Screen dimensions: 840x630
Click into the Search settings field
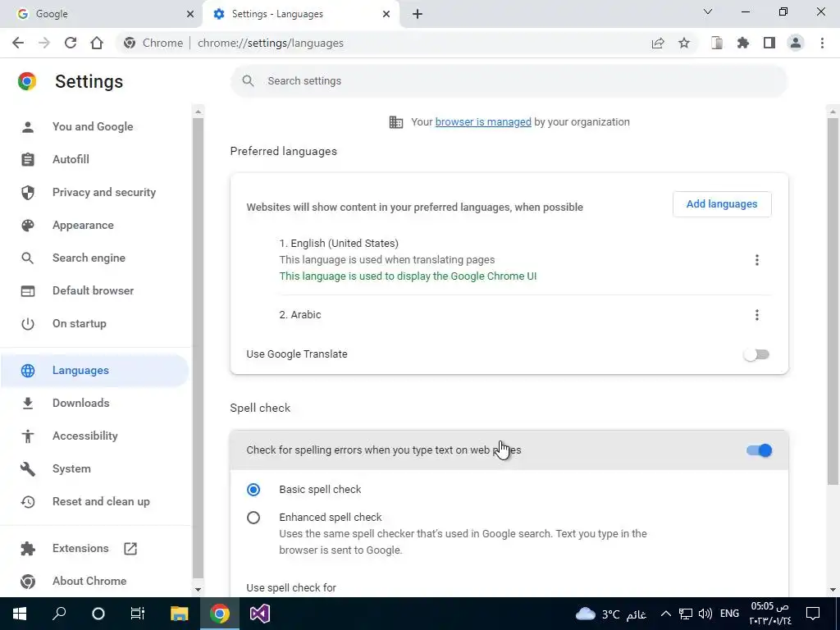click(x=509, y=81)
